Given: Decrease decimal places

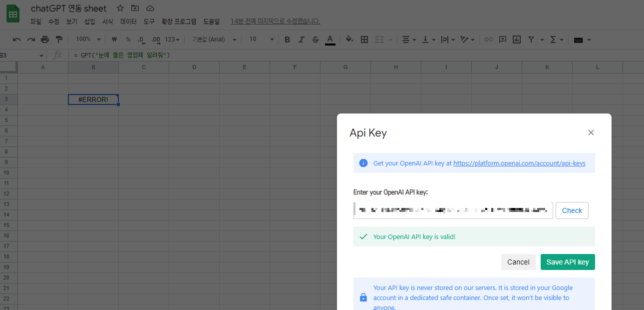Looking at the screenshot, I should (141, 39).
